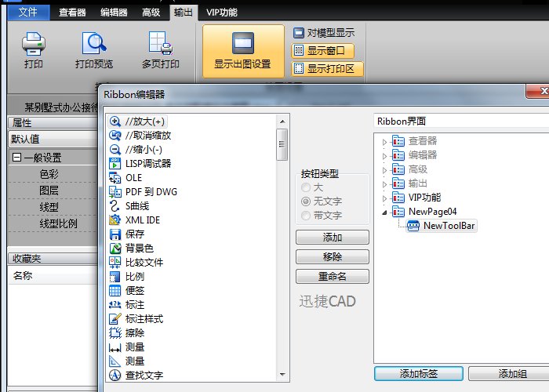The width and height of the screenshot is (549, 392).
Task: Select 查找文字 command
Action: [136, 376]
